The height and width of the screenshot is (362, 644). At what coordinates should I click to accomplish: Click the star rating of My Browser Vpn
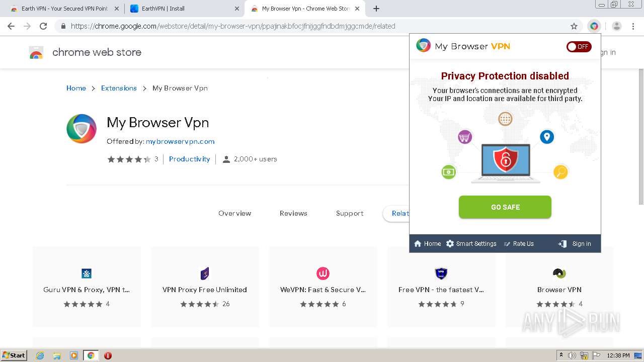click(129, 159)
